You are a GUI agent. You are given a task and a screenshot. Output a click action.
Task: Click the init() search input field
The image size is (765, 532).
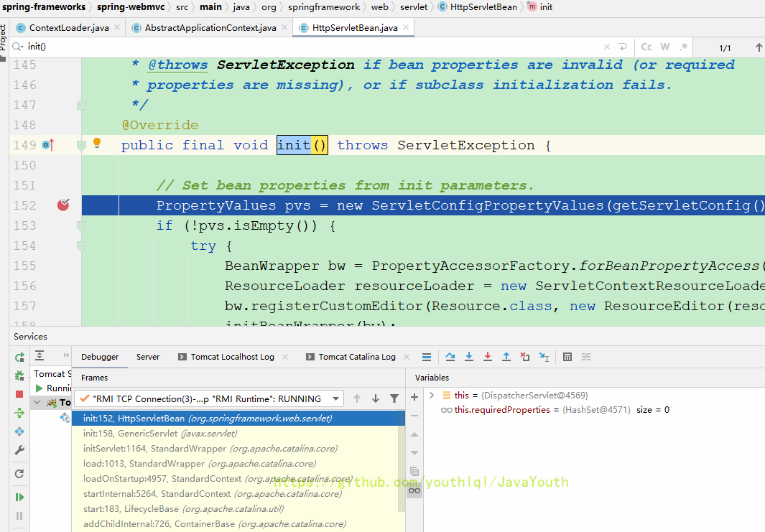(x=287, y=47)
